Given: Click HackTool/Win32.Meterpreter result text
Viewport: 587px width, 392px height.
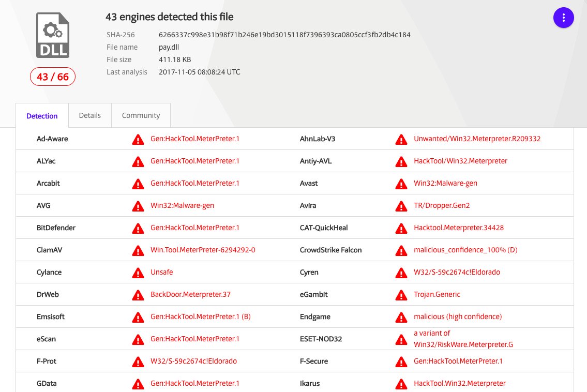Looking at the screenshot, I should [x=460, y=161].
